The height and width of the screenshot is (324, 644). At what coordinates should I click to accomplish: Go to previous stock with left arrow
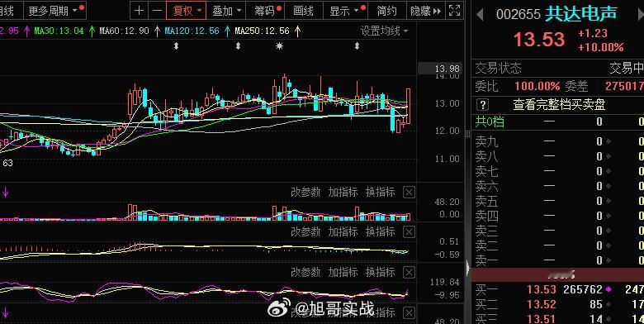coord(480,14)
